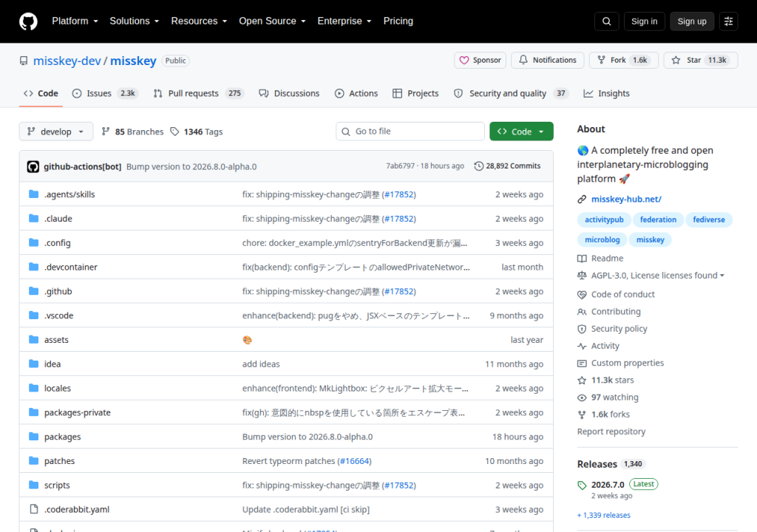The height and width of the screenshot is (532, 757).
Task: Open the Pricing page
Action: click(x=398, y=21)
